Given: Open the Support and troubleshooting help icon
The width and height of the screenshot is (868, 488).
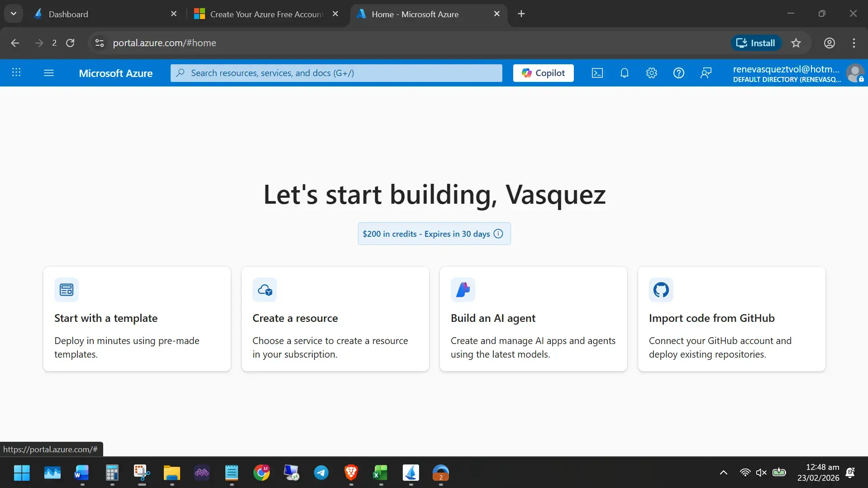Looking at the screenshot, I should 679,73.
